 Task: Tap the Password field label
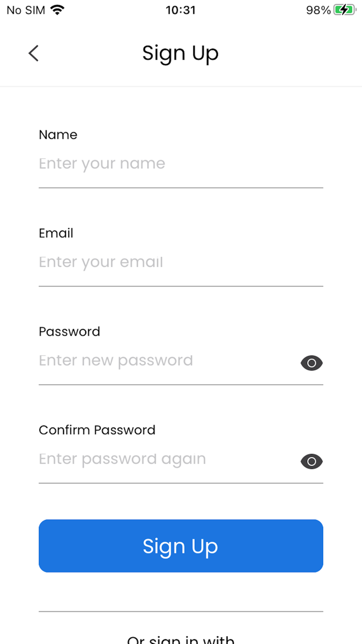pos(69,331)
